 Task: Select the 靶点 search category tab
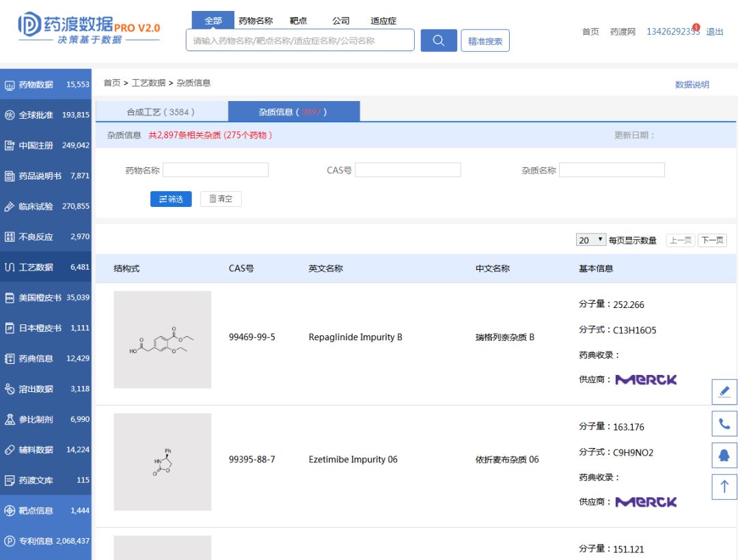pos(299,21)
